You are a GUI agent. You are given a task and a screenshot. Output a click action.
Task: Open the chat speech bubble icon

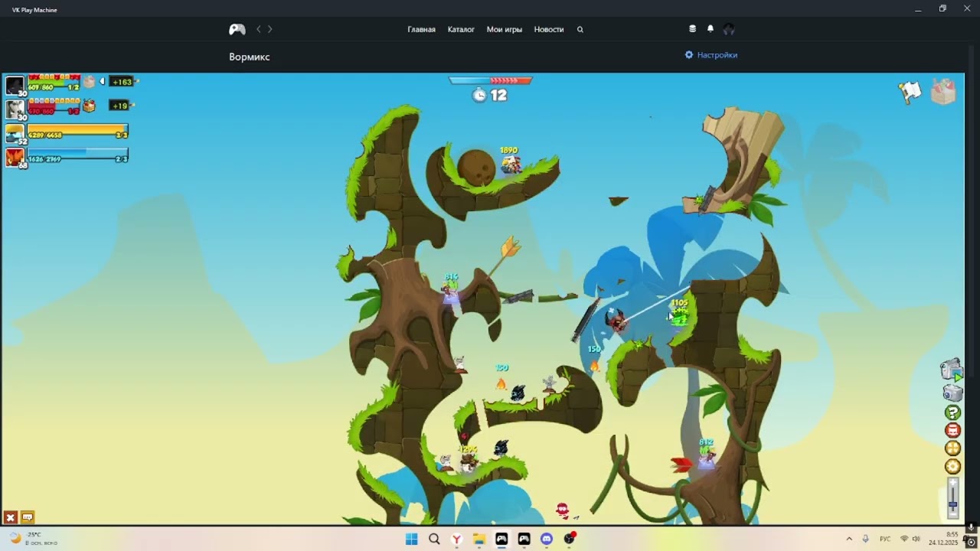coord(28,517)
